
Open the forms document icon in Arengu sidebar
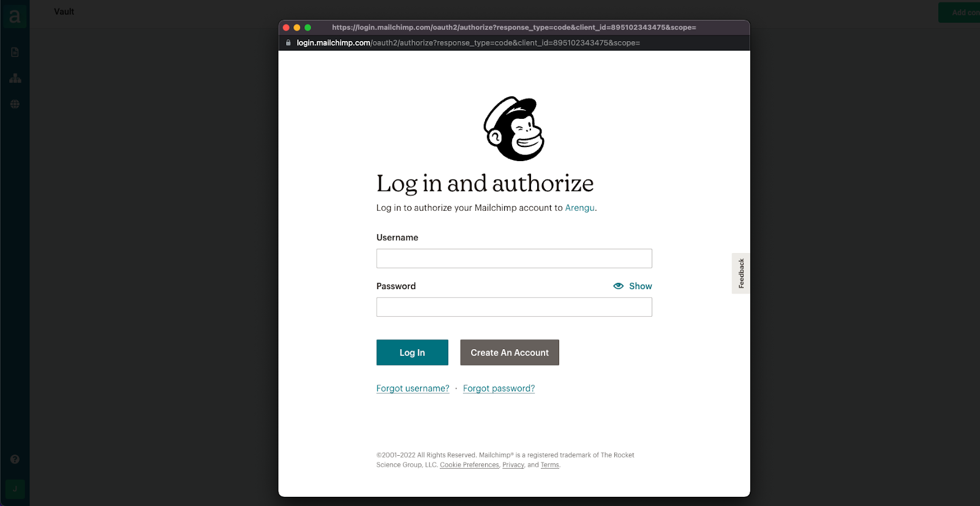[x=15, y=53]
